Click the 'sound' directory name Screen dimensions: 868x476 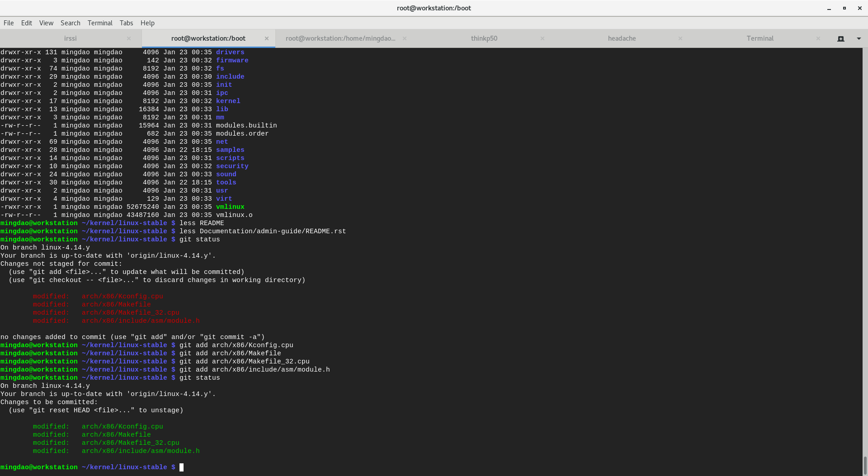[226, 174]
